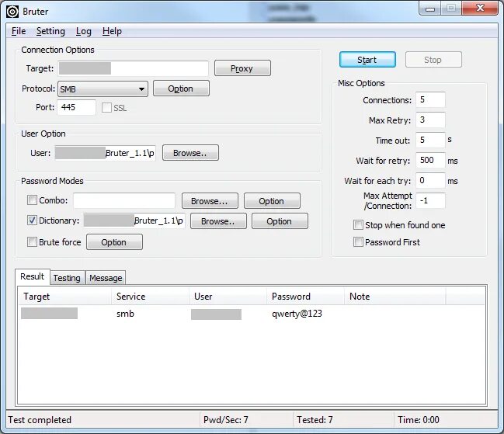Click the Connections field showing 5

(430, 99)
